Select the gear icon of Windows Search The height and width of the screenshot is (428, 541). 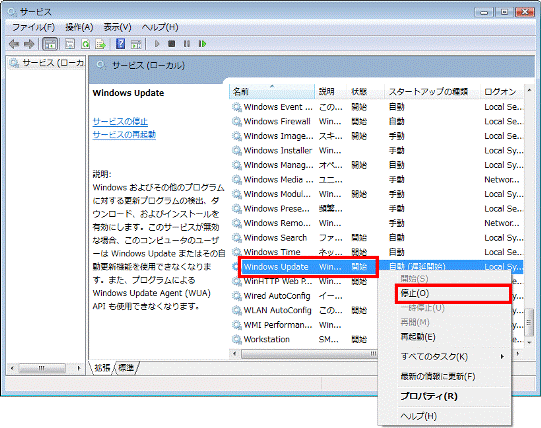[x=237, y=238]
